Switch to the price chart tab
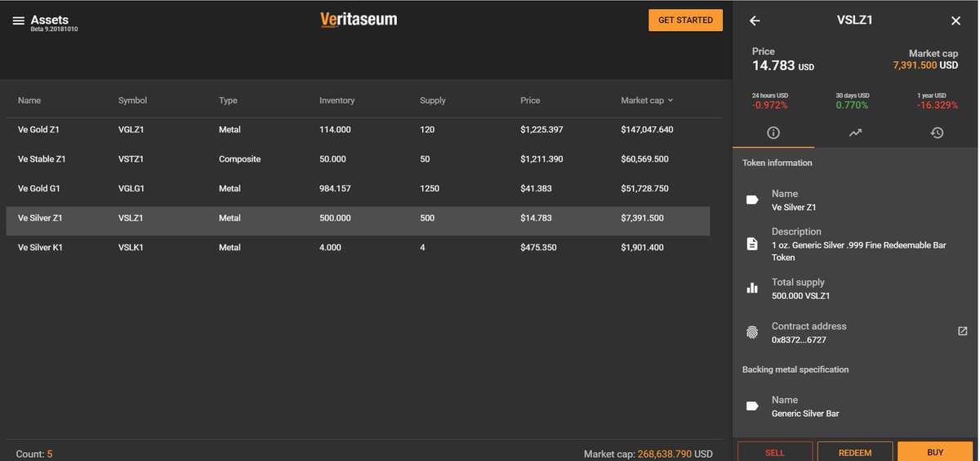 point(855,132)
